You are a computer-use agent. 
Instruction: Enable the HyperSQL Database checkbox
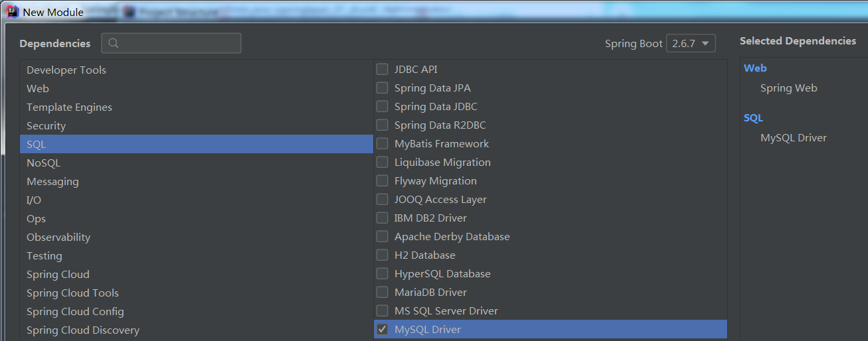point(382,273)
